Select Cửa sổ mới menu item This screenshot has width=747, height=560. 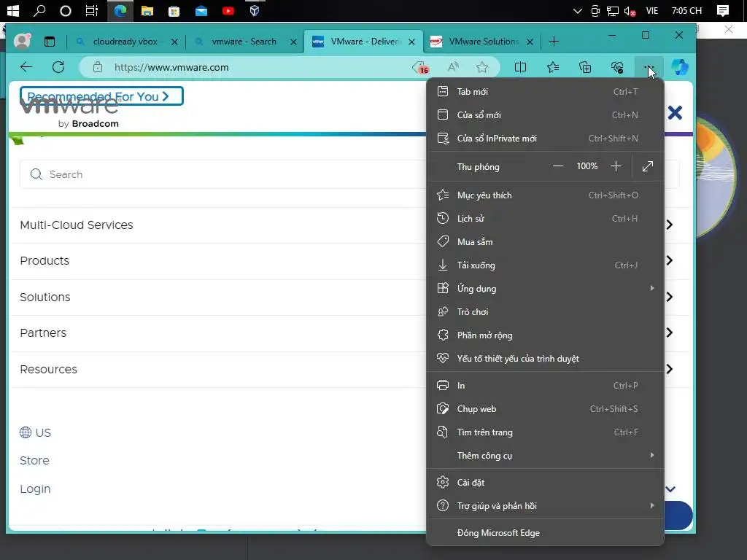coord(545,114)
